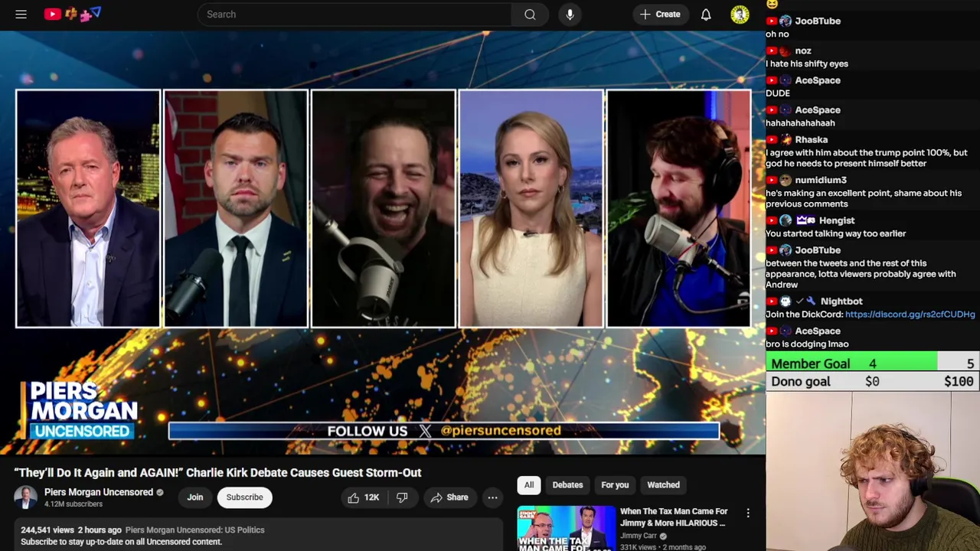The image size is (980, 551).
Task: Click the Dono goal bar
Action: pyautogui.click(x=873, y=381)
